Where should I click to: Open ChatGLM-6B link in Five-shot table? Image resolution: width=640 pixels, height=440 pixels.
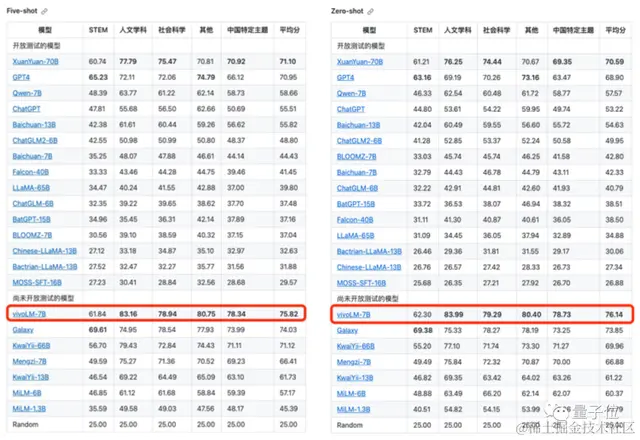point(33,204)
